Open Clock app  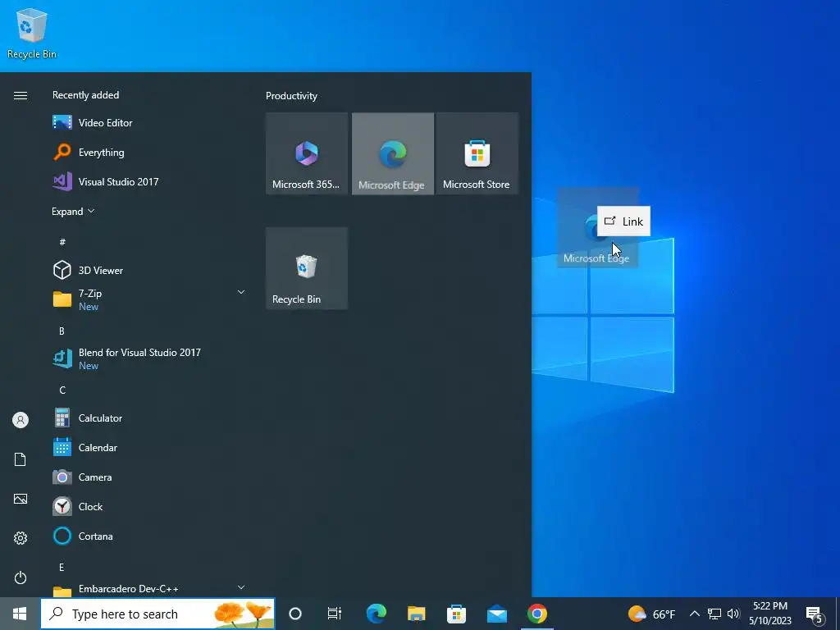coord(149,506)
